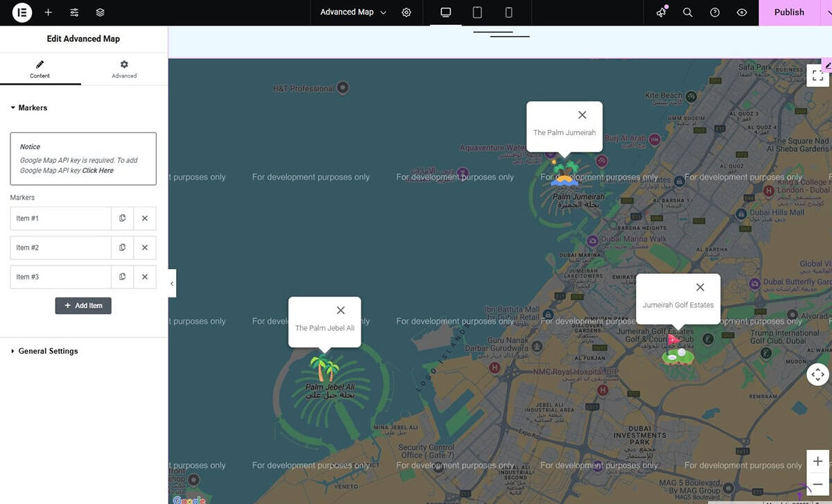Open Site Settings sliders icon
Viewport: 832px width, 504px height.
tap(74, 12)
